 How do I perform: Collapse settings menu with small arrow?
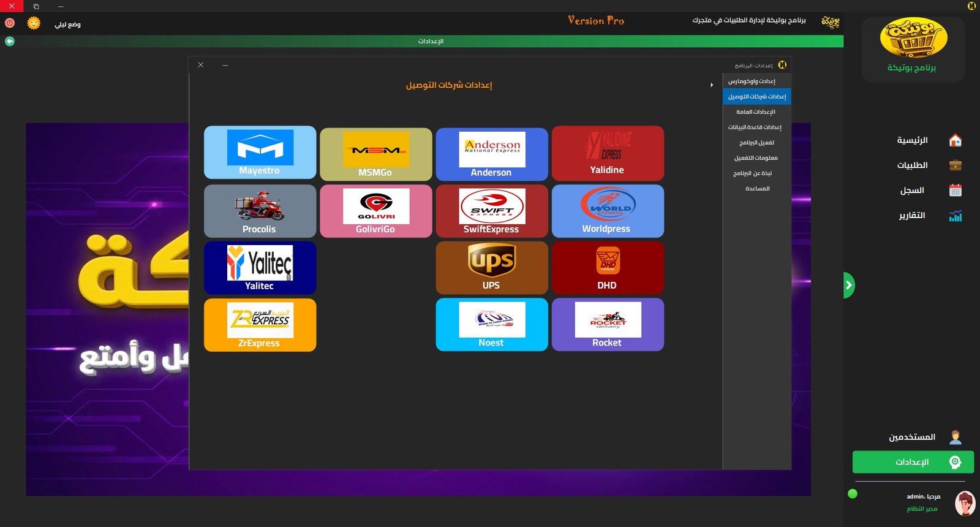[712, 85]
